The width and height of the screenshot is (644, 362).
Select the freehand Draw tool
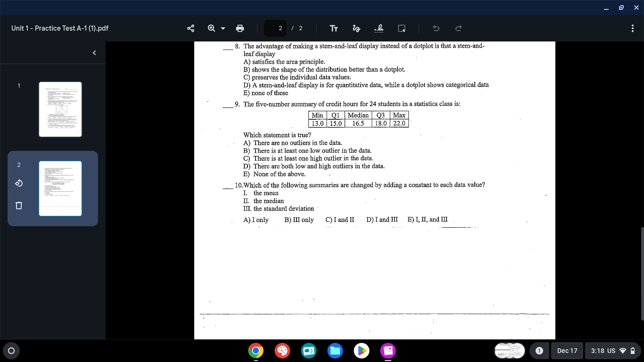click(356, 28)
